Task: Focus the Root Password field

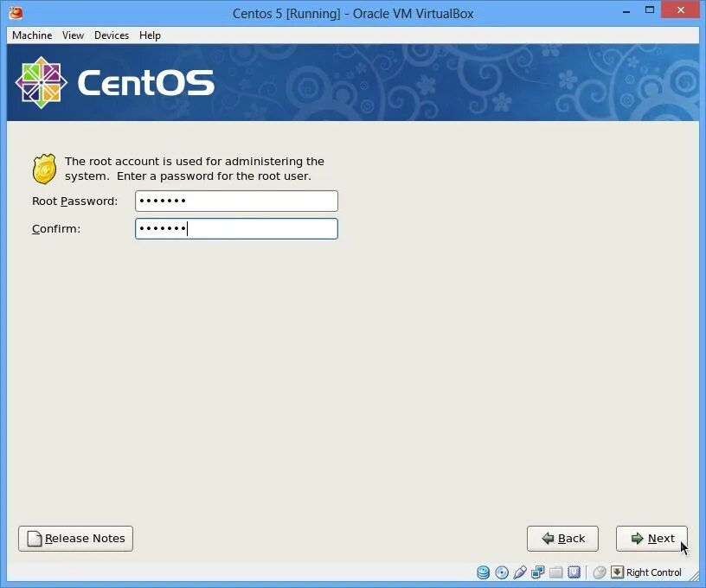Action: (x=236, y=201)
